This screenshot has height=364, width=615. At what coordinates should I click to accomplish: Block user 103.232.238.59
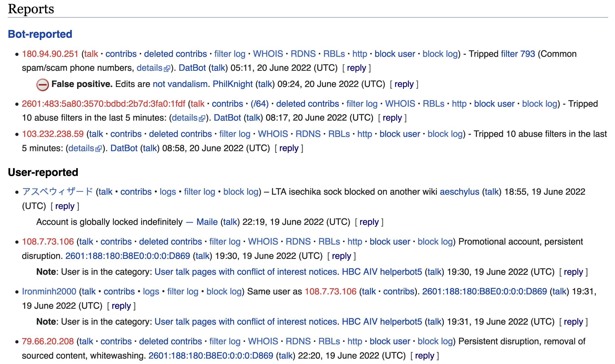400,134
